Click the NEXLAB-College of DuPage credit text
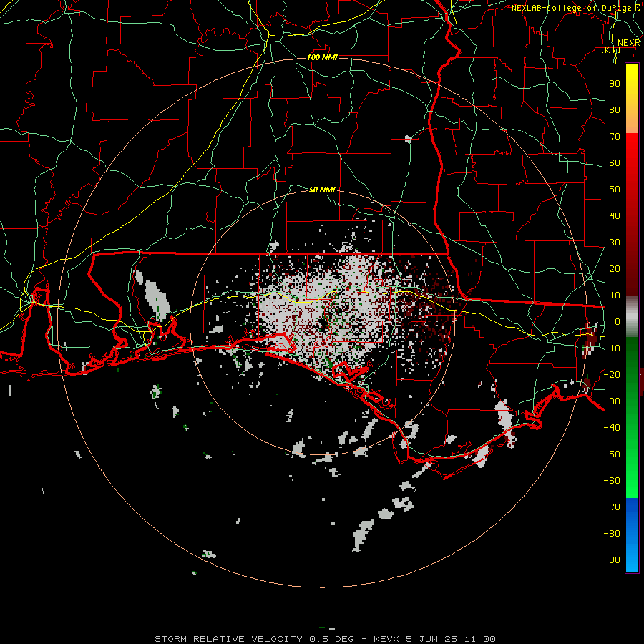The height and width of the screenshot is (644, 644). tap(575, 8)
